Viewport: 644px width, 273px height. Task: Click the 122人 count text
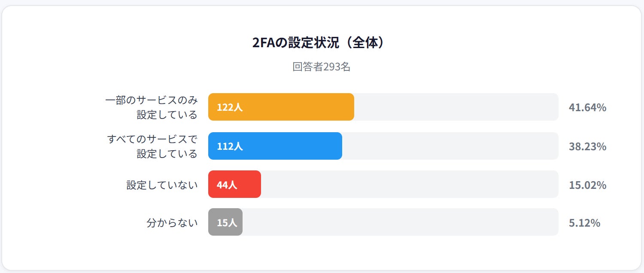[230, 107]
